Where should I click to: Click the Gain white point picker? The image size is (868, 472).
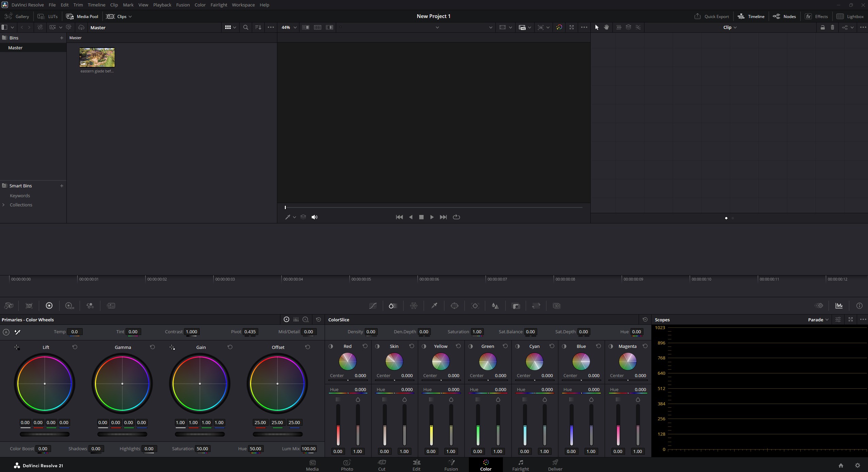pos(172,347)
